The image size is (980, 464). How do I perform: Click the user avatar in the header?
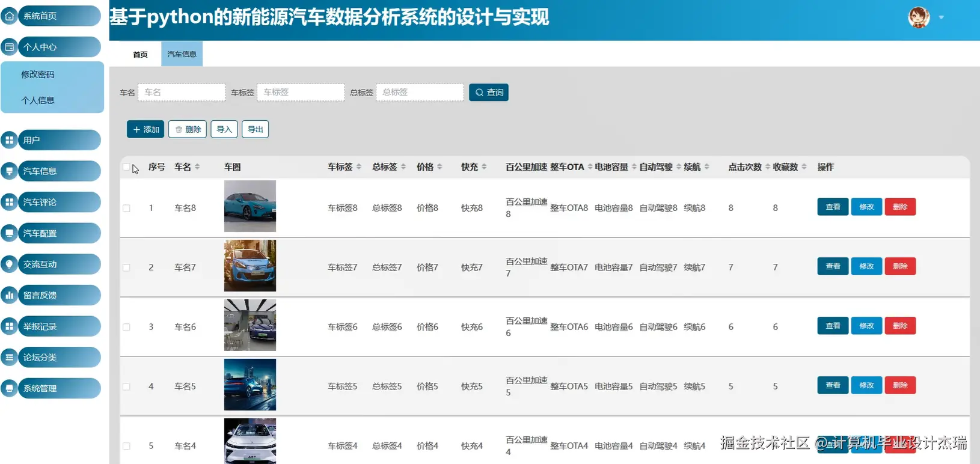point(919,17)
